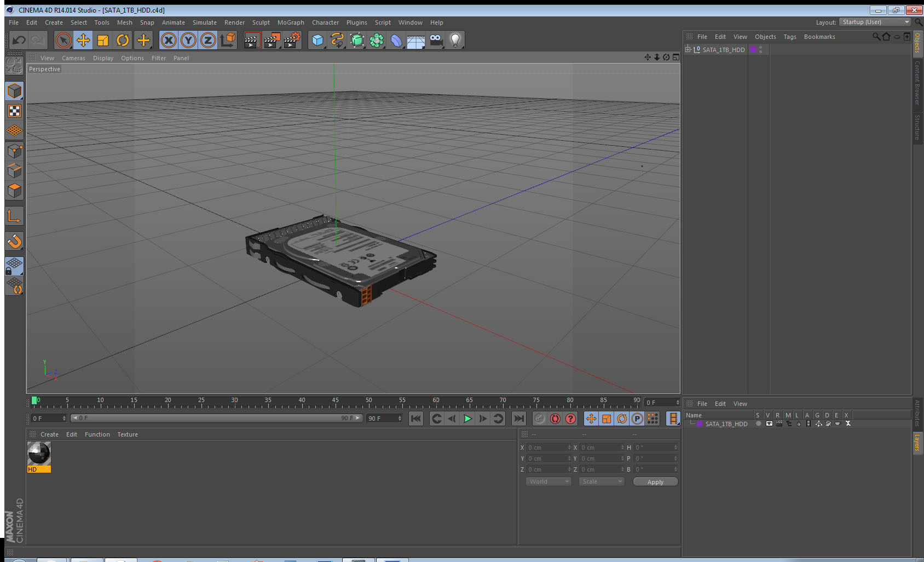Select the Live Selection tool

click(63, 40)
